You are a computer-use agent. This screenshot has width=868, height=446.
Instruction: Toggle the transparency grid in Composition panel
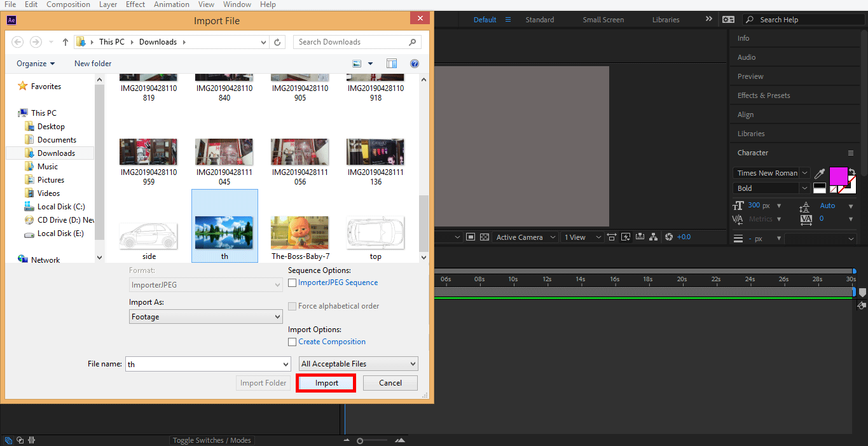point(484,237)
